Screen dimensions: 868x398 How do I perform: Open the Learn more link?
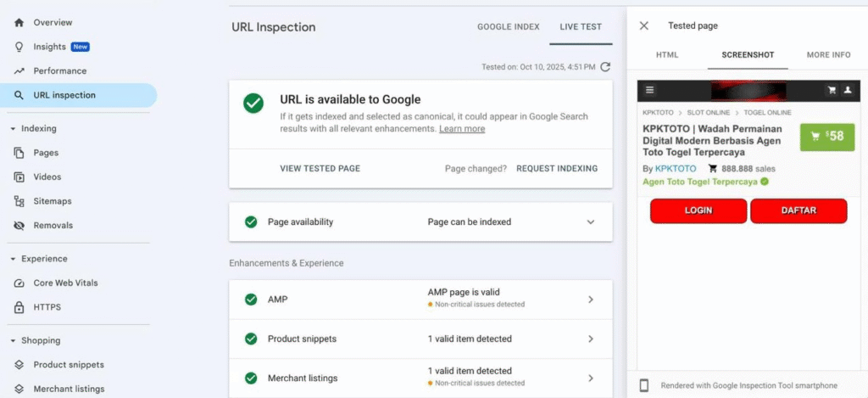pyautogui.click(x=462, y=129)
